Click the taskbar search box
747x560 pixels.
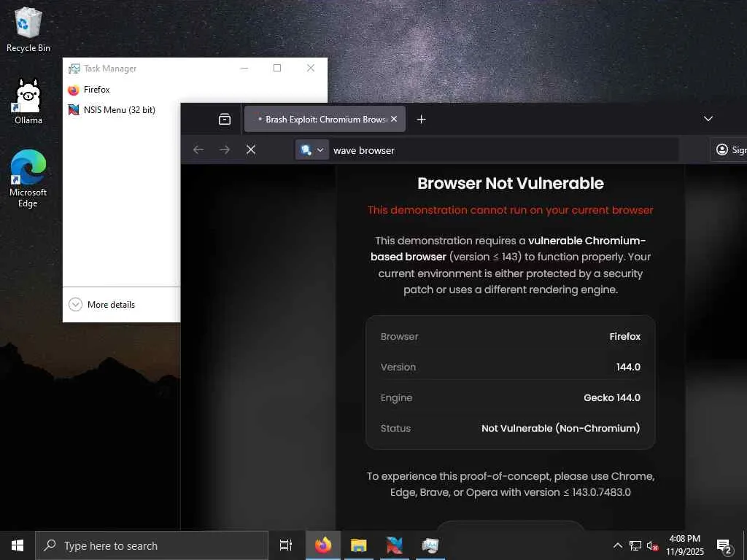click(152, 545)
